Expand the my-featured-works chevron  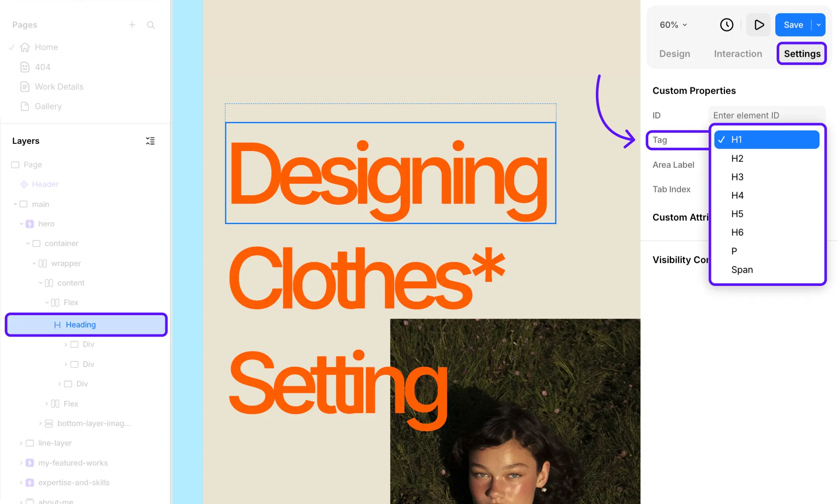pos(21,463)
